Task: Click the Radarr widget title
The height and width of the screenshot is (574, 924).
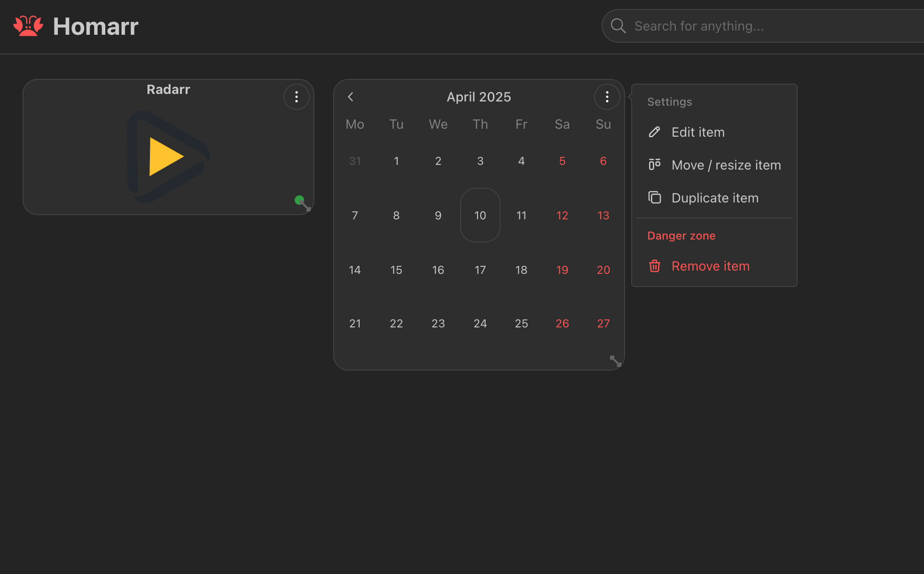Action: [168, 89]
